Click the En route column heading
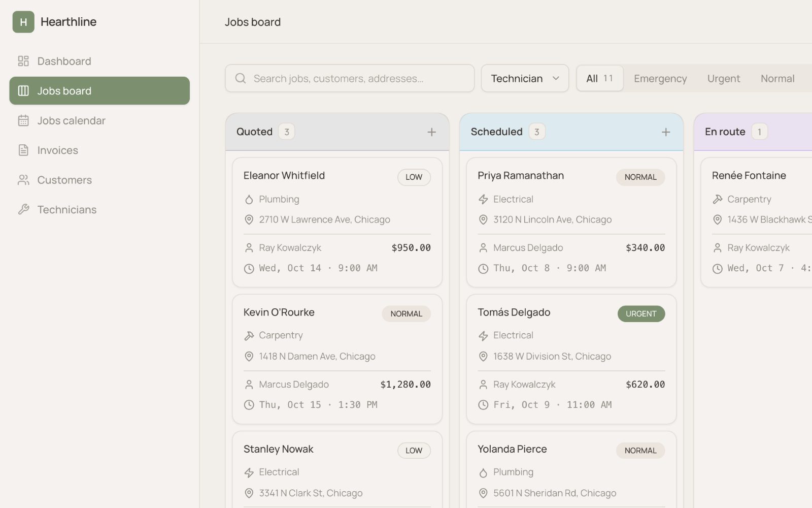The image size is (812, 508). [725, 132]
